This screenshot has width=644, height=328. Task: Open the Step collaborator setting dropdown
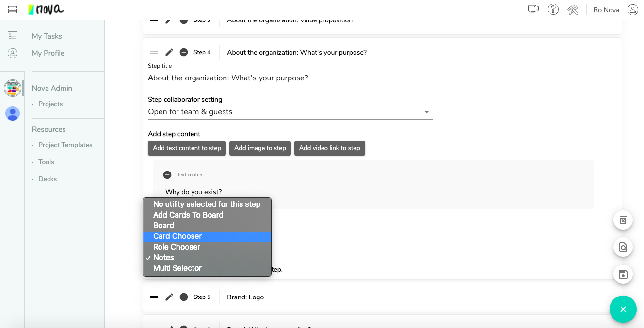point(290,112)
